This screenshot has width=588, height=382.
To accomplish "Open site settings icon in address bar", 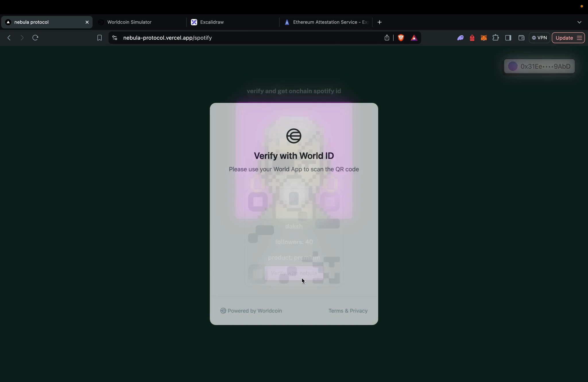I will (x=115, y=38).
